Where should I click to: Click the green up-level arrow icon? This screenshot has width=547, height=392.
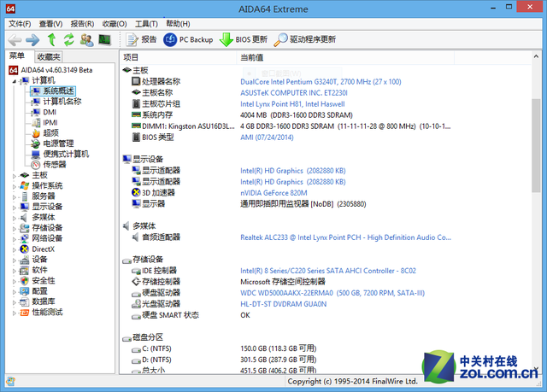[x=52, y=39]
